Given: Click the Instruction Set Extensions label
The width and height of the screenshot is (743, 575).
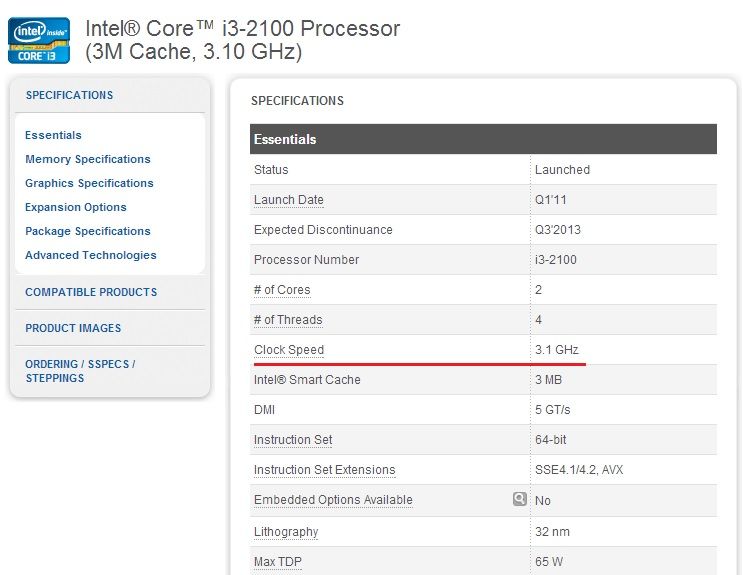Looking at the screenshot, I should click(x=325, y=470).
